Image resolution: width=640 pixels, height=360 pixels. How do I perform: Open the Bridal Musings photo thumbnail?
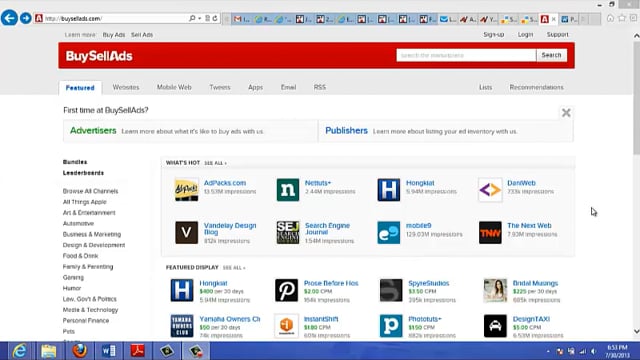pos(495,290)
